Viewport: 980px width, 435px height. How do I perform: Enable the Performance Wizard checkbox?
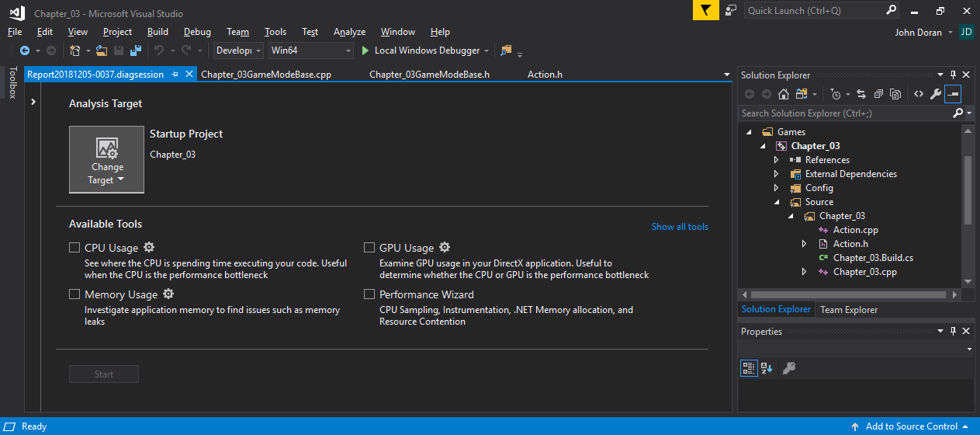pyautogui.click(x=369, y=294)
